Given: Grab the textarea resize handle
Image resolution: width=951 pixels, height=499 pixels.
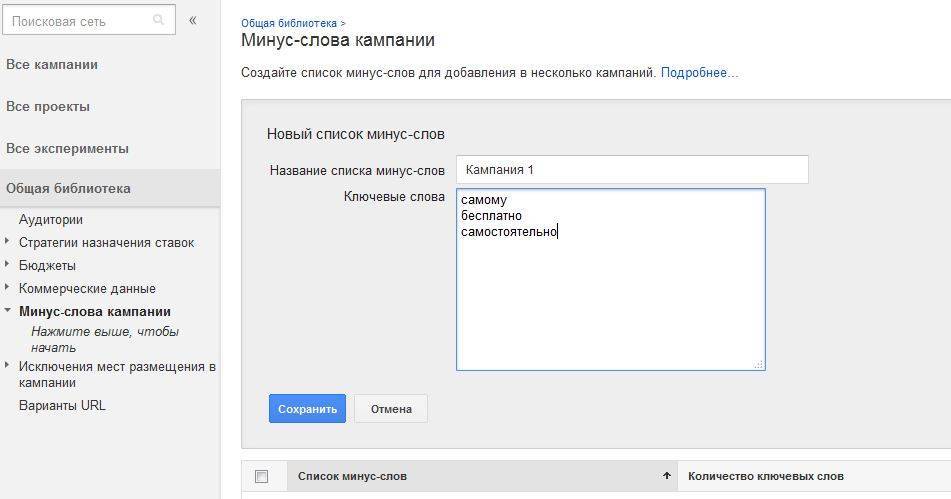Looking at the screenshot, I should click(x=758, y=365).
